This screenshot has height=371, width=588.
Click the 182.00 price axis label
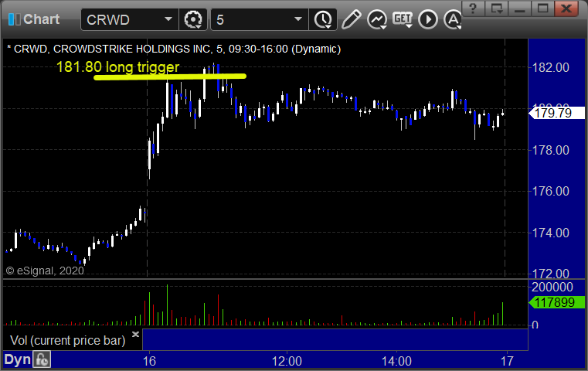click(551, 68)
